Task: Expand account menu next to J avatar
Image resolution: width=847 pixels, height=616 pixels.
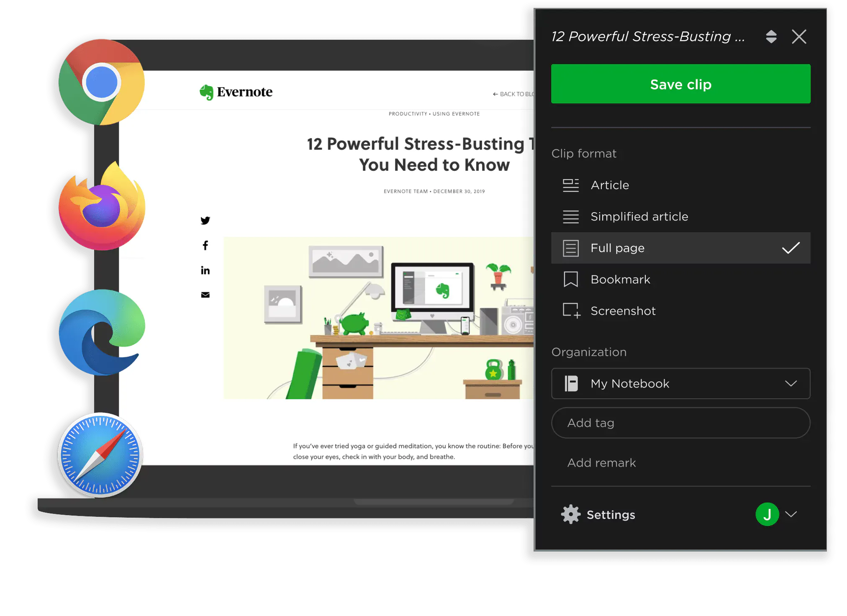Action: 791,514
